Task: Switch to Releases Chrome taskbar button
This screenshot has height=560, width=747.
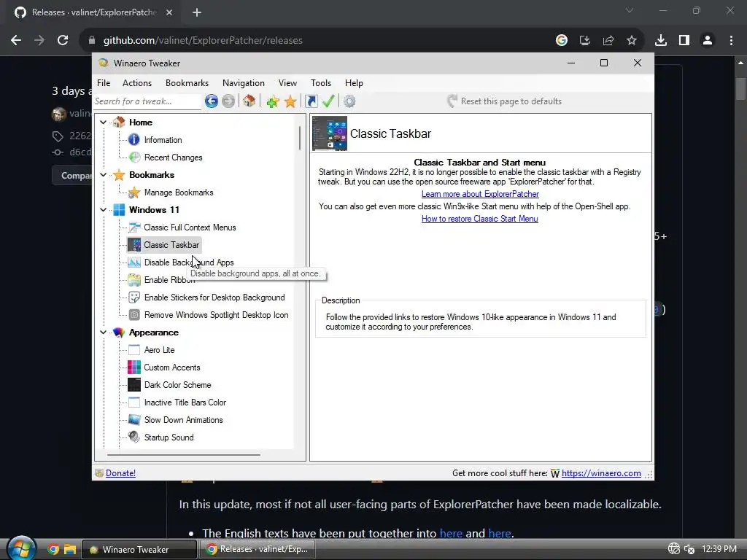Action: [258, 550]
